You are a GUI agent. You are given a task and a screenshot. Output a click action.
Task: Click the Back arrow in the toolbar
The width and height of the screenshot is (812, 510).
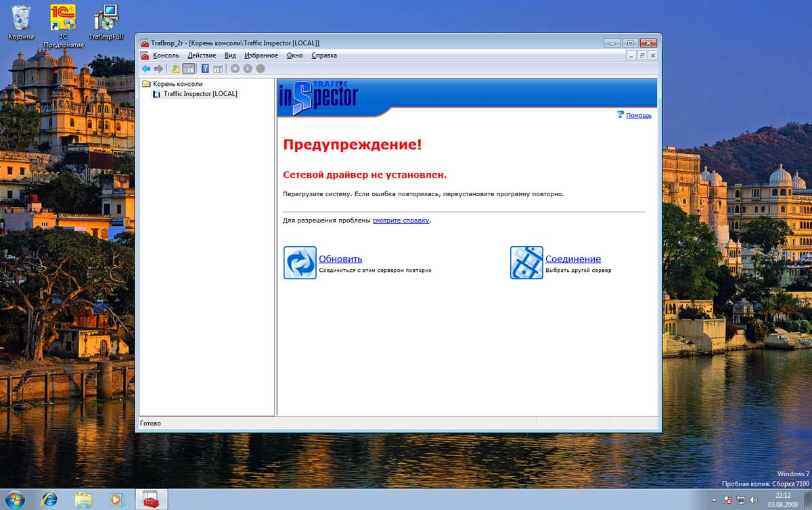pyautogui.click(x=145, y=68)
